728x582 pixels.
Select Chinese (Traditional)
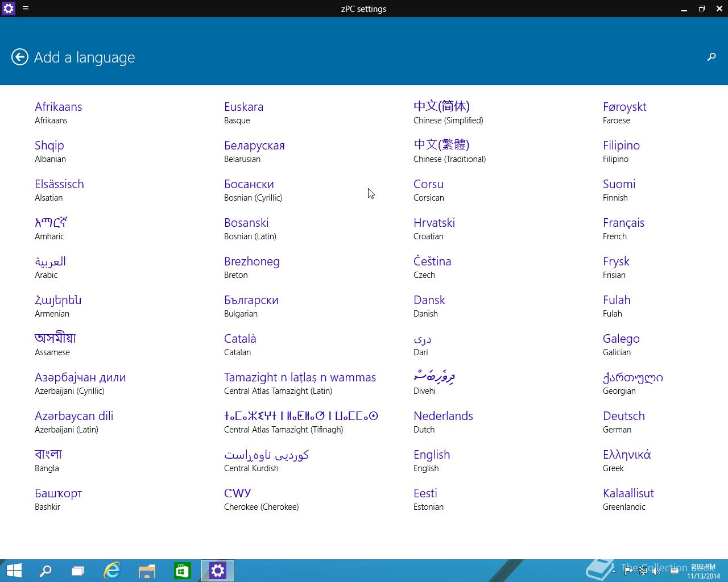point(450,151)
